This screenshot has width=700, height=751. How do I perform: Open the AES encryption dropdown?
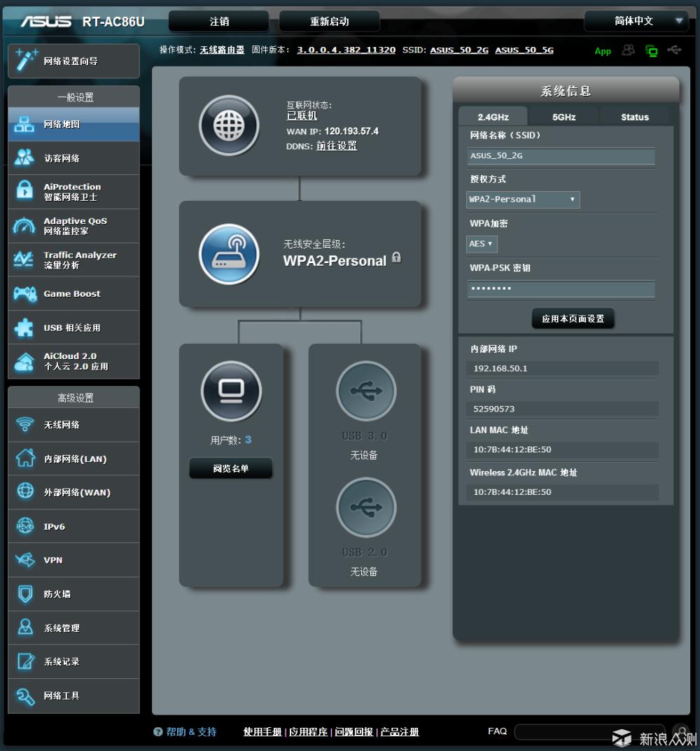click(482, 244)
